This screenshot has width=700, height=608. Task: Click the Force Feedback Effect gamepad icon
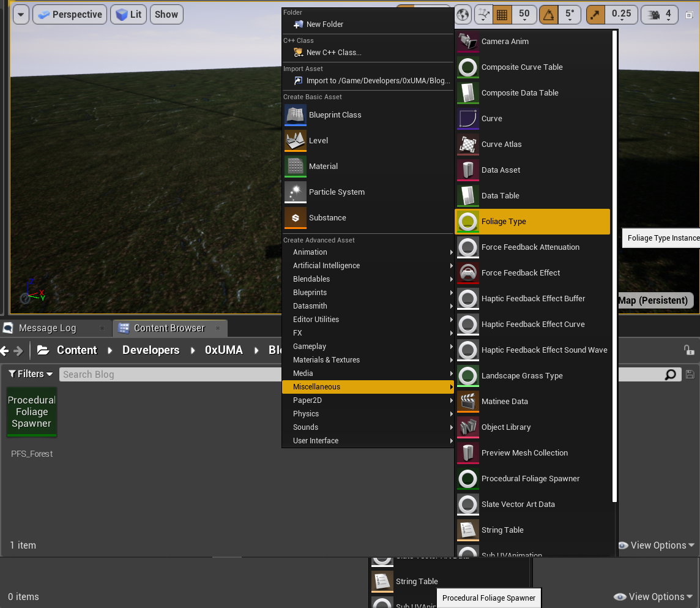coord(468,273)
